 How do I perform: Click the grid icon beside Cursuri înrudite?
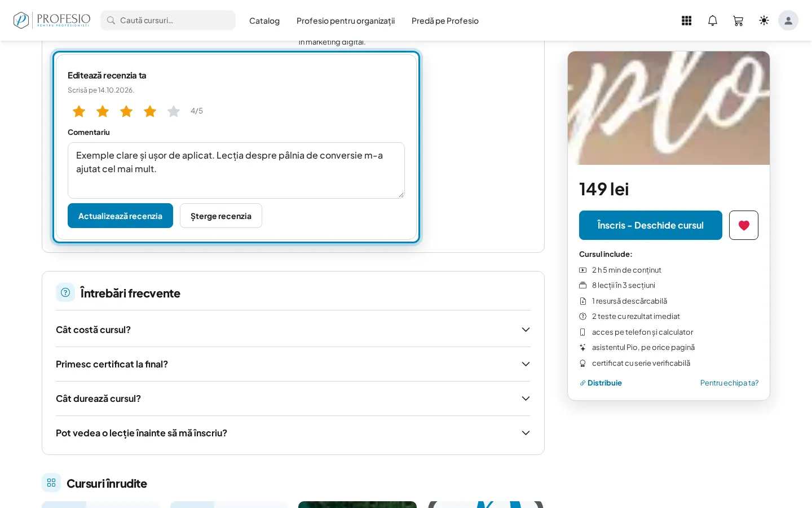click(51, 483)
